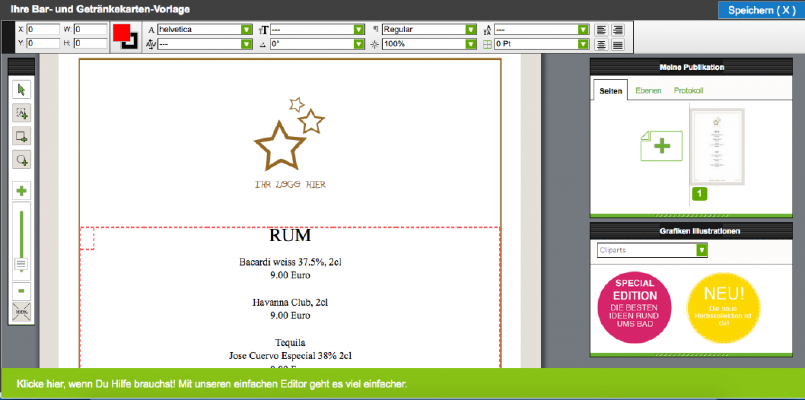Click the page number 1 badge
This screenshot has width=805, height=400.
(699, 194)
